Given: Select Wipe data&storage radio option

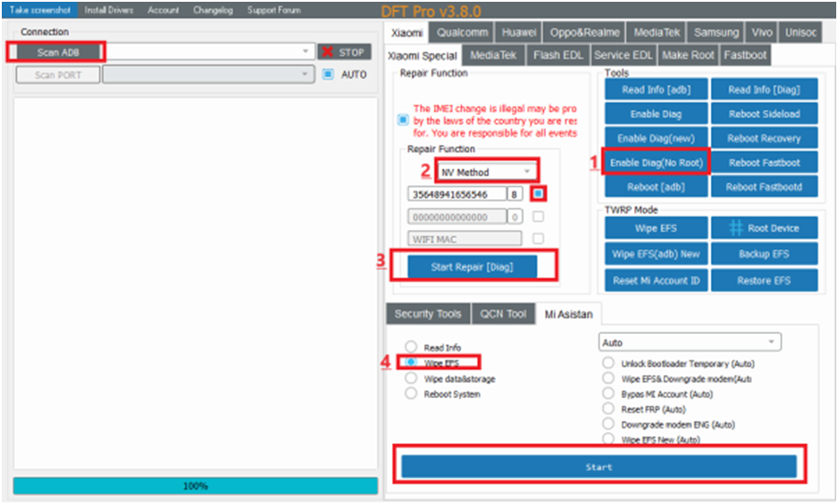Looking at the screenshot, I should point(411,378).
